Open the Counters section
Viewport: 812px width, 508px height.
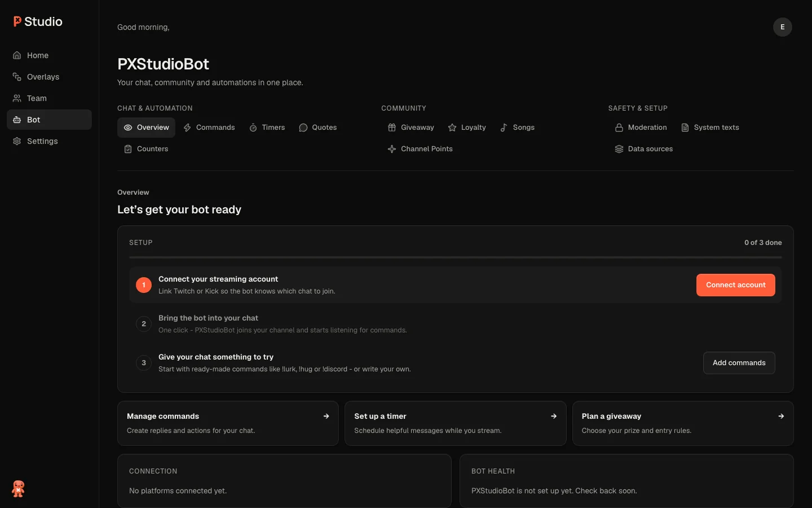146,149
